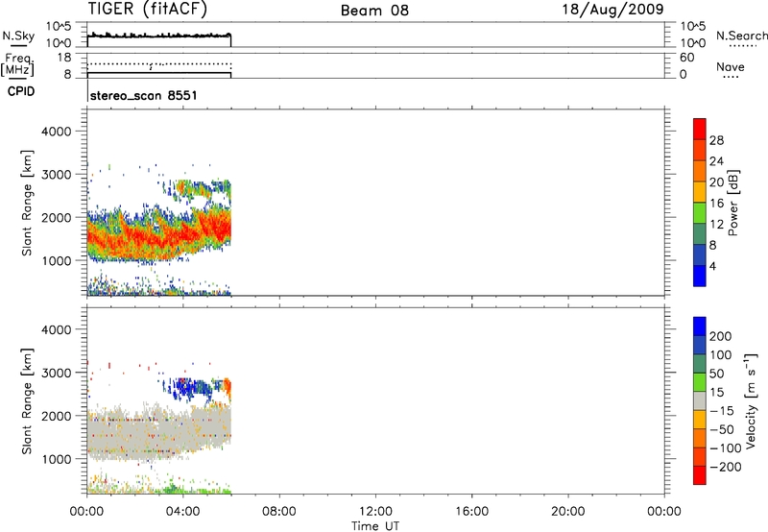
Task: Click the '2000' tick on the velocity panel
Action: point(56,416)
